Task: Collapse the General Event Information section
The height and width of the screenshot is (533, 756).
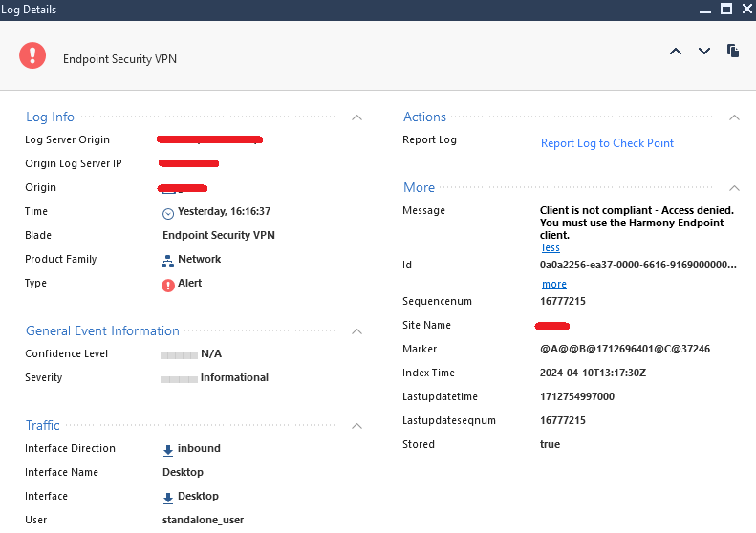Action: [x=356, y=331]
